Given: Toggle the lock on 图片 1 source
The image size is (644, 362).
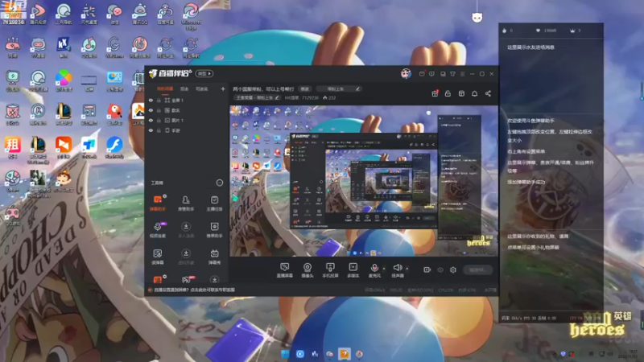Looking at the screenshot, I should pos(159,120).
